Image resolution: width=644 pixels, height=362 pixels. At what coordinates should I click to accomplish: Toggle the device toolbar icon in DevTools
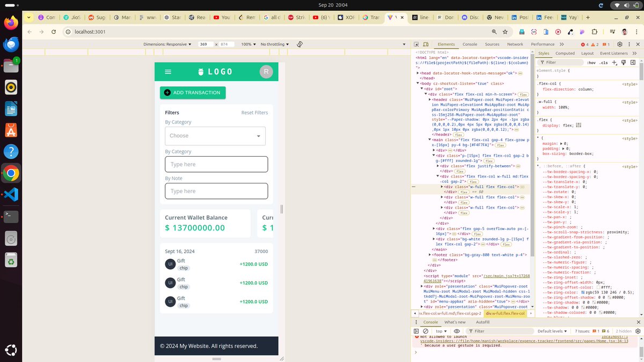[427, 45]
